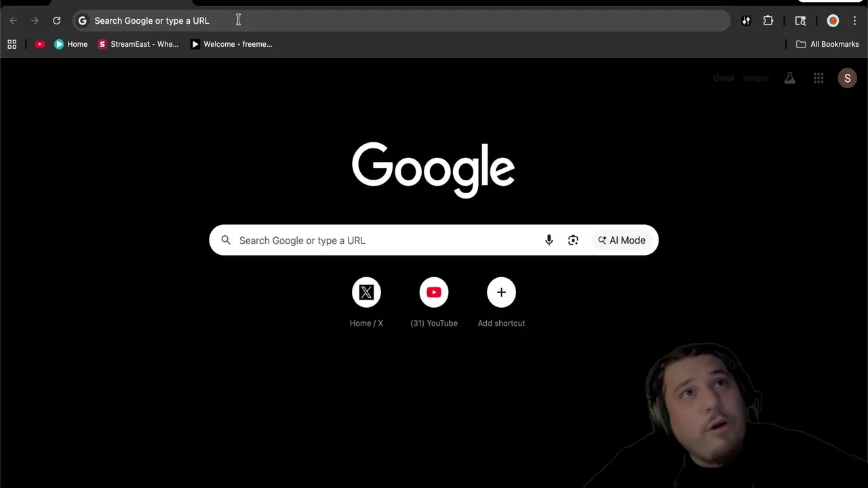Open the Google apps grid
Viewport: 868px width, 488px height.
point(818,78)
